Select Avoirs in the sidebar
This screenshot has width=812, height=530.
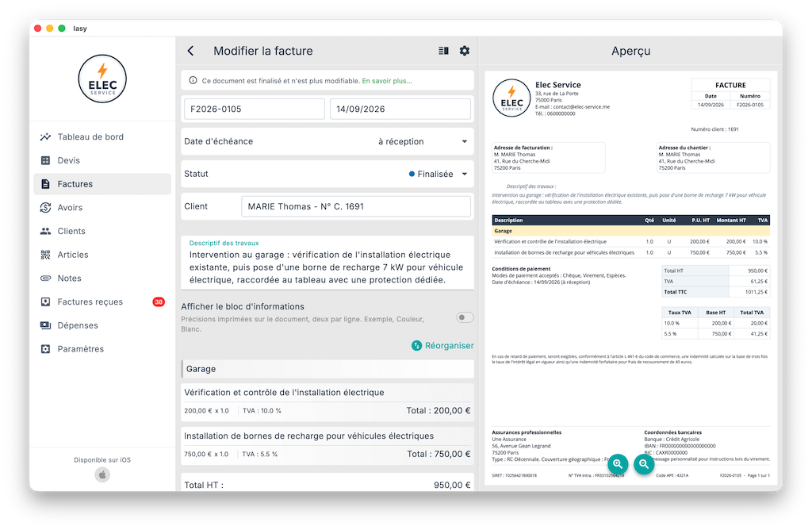coord(102,208)
